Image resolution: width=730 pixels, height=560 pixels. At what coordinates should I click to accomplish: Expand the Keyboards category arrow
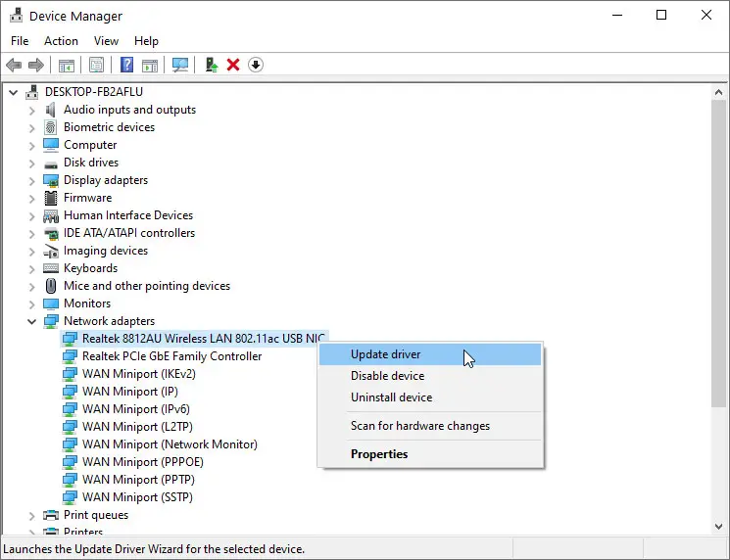[x=31, y=269]
